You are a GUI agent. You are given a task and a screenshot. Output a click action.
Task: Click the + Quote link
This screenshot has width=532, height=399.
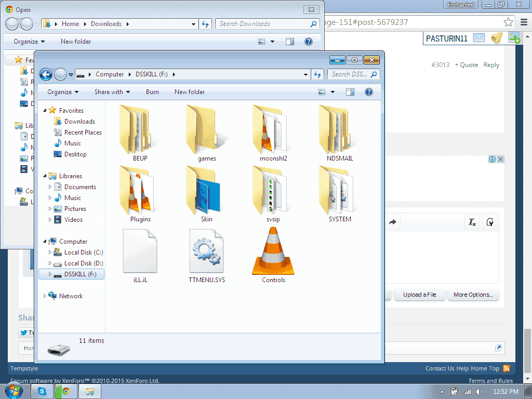[x=466, y=65]
